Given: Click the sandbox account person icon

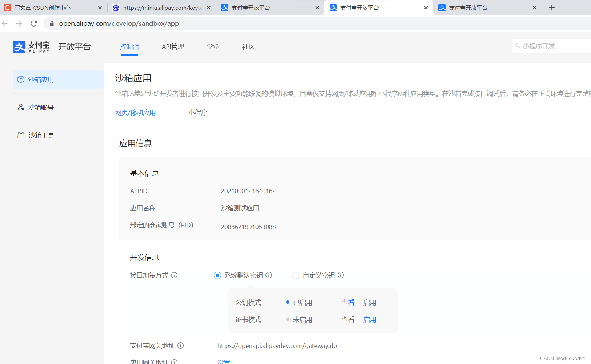Looking at the screenshot, I should coord(21,107).
